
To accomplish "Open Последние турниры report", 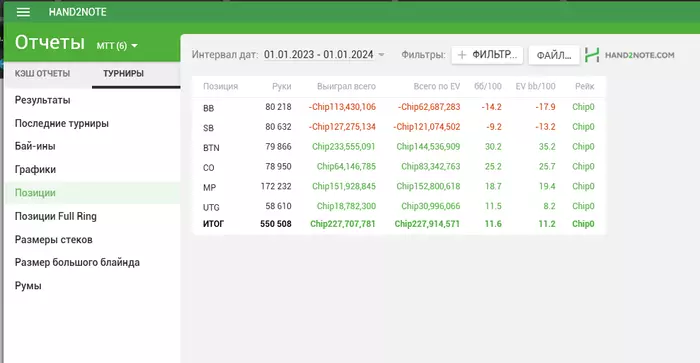I will (x=62, y=123).
